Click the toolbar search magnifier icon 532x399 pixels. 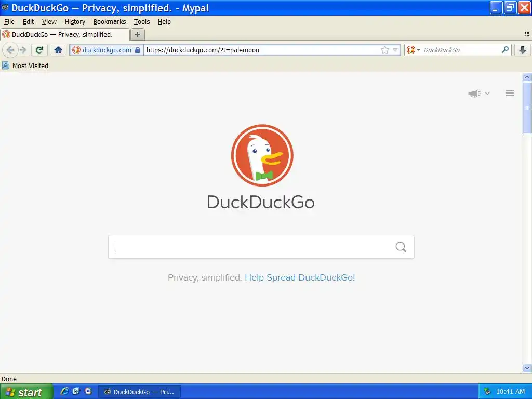point(505,50)
